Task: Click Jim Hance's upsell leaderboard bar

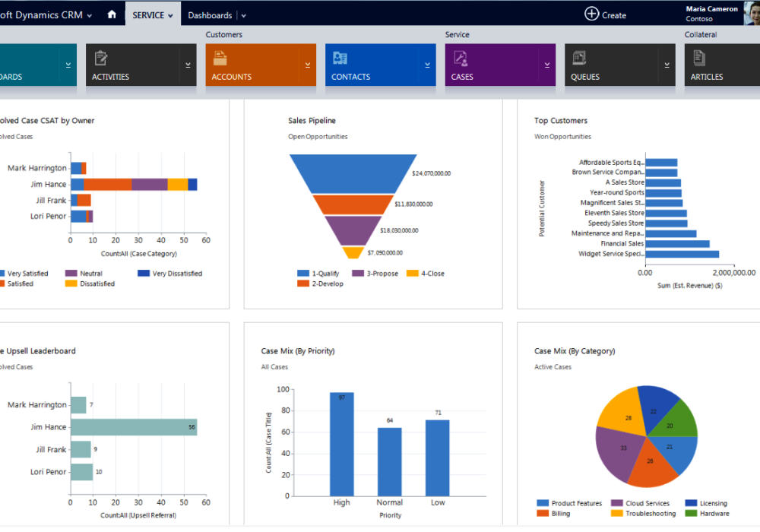Action: click(134, 427)
